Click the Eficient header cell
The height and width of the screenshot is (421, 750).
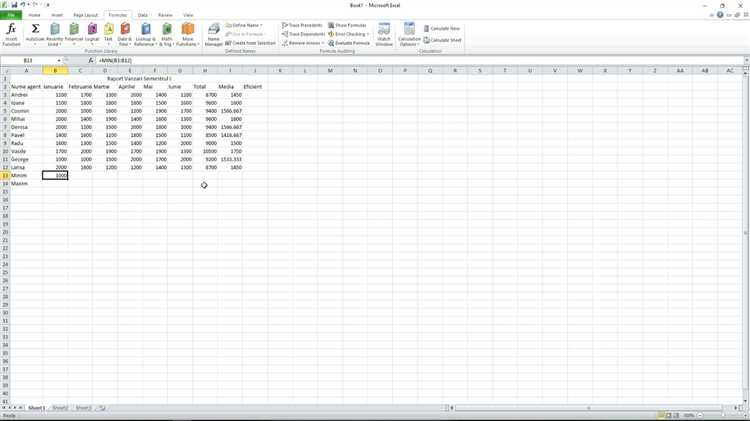tap(255, 87)
